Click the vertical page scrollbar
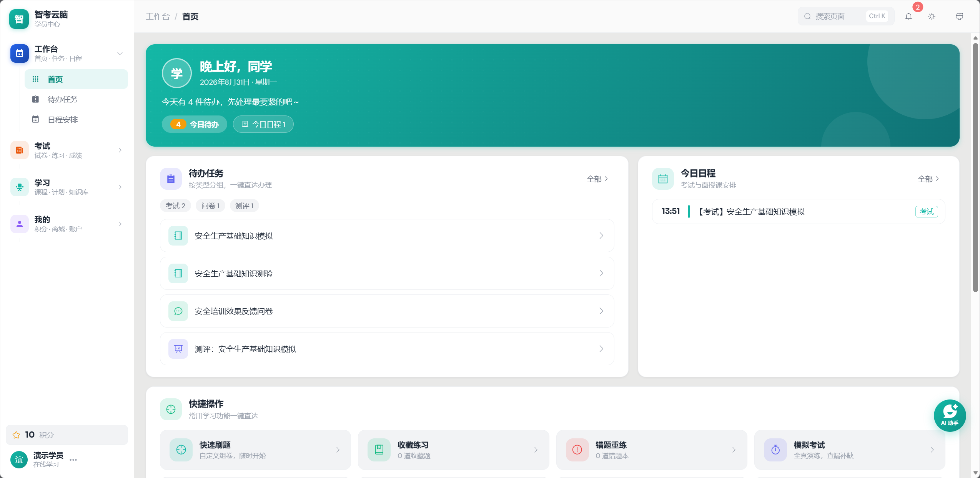Screen dimensions: 980x478 point(975,168)
